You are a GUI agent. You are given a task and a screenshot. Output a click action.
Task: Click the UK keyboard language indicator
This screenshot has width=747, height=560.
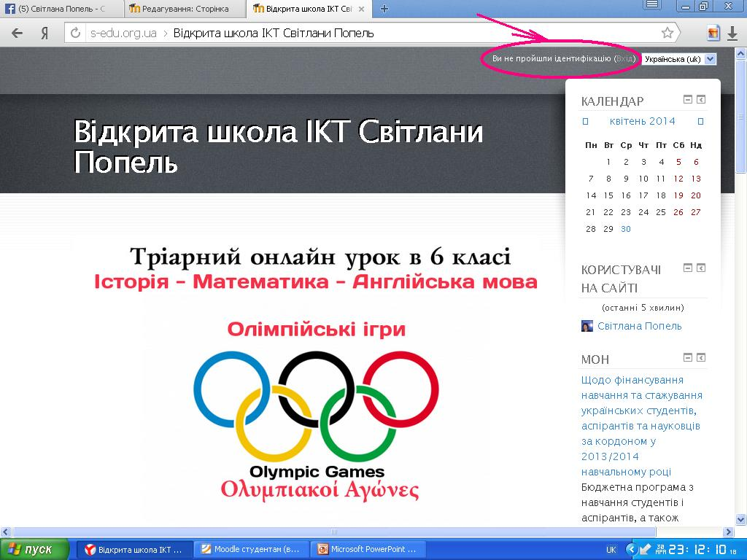[x=611, y=550]
